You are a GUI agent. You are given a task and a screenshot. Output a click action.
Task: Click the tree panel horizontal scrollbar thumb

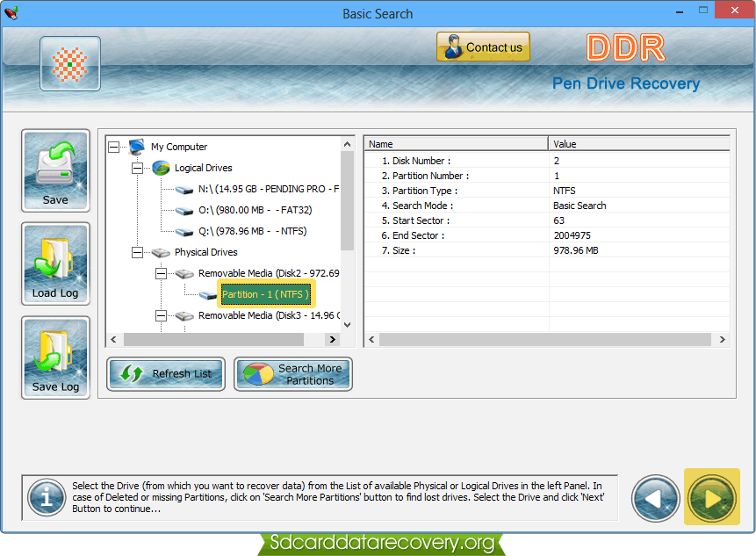pyautogui.click(x=213, y=339)
